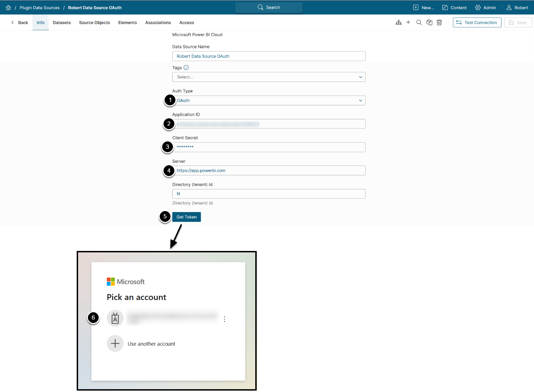Focus the Application ID field
Viewport: 534px width, 392px height.
[x=269, y=124]
